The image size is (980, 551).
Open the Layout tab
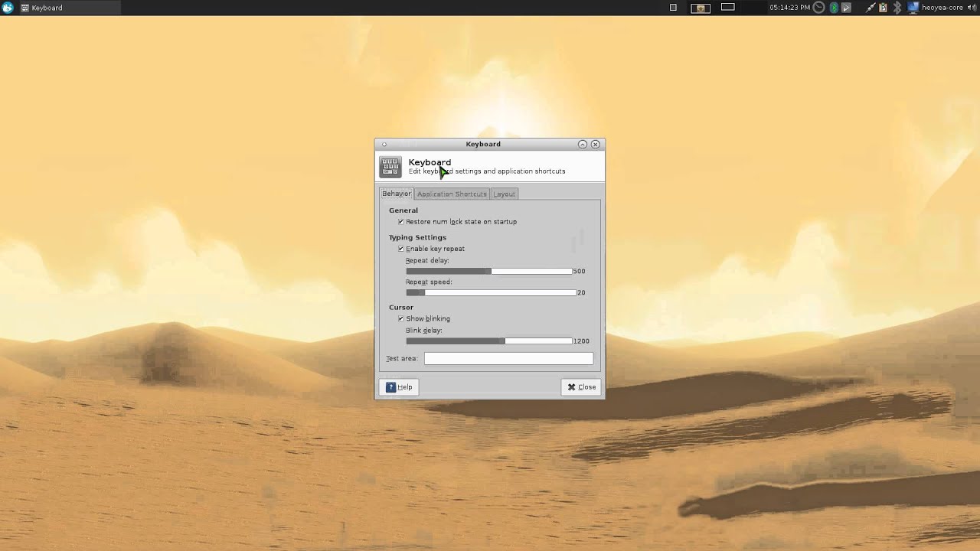coord(504,194)
